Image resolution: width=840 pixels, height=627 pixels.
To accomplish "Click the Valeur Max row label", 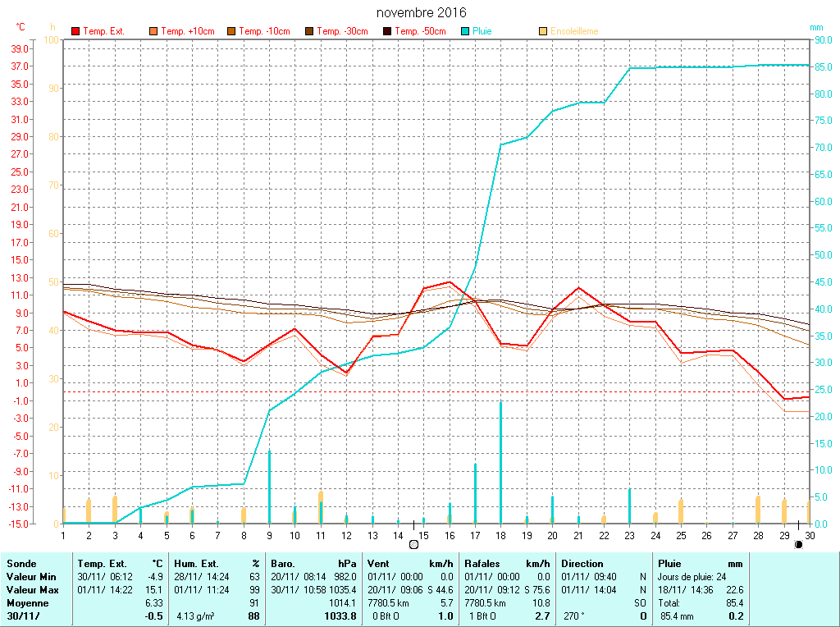I will click(x=32, y=590).
